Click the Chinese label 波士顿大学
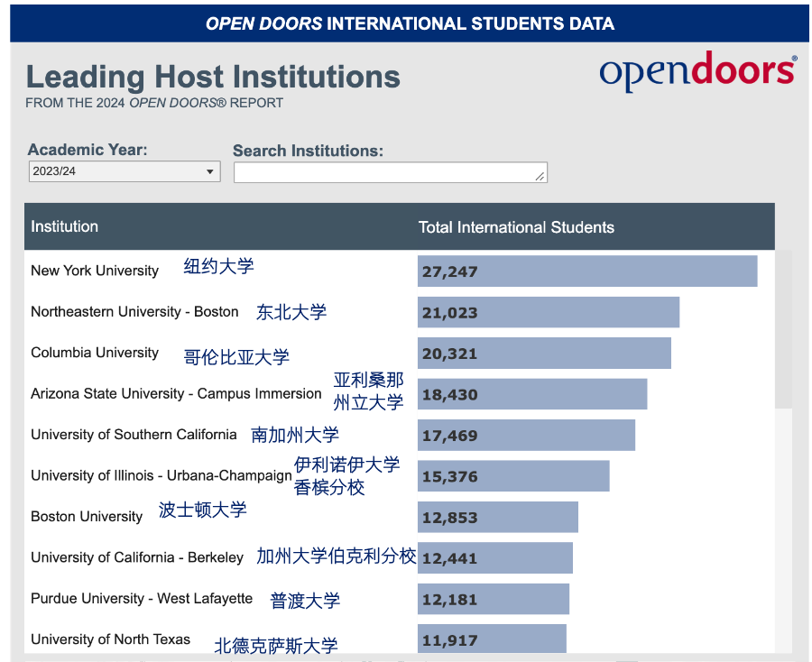 click(x=202, y=510)
